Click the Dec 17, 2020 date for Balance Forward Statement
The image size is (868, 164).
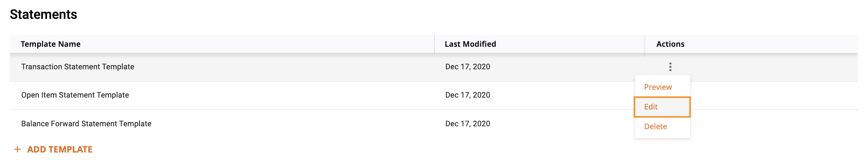click(468, 124)
